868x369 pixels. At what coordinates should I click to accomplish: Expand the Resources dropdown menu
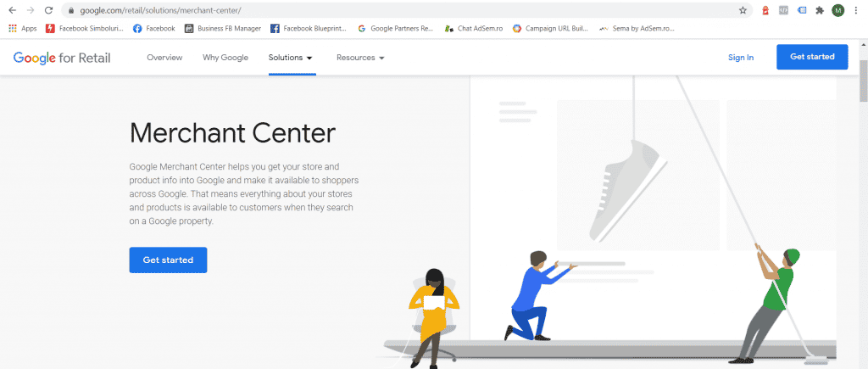(360, 58)
